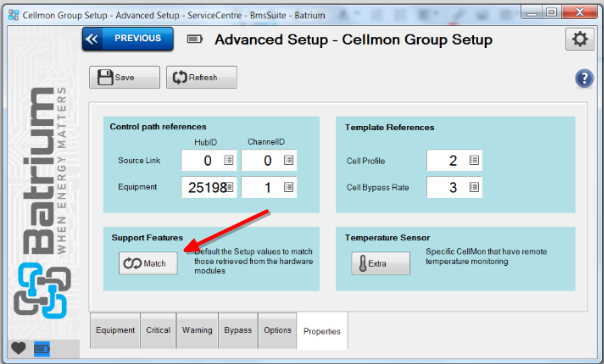604x364 pixels.
Task: Open the Equipment ChannelID keypad icon
Action: click(289, 187)
